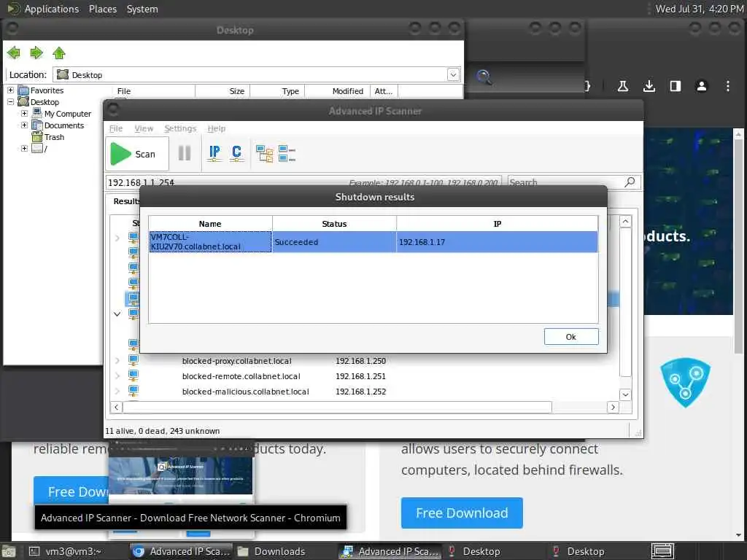Viewport: 747px width, 560px height.
Task: Expand the My Computer tree node
Action: pyautogui.click(x=24, y=113)
